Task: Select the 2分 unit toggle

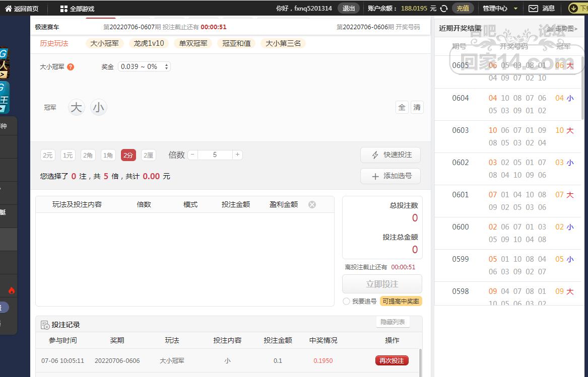Action: 128,155
